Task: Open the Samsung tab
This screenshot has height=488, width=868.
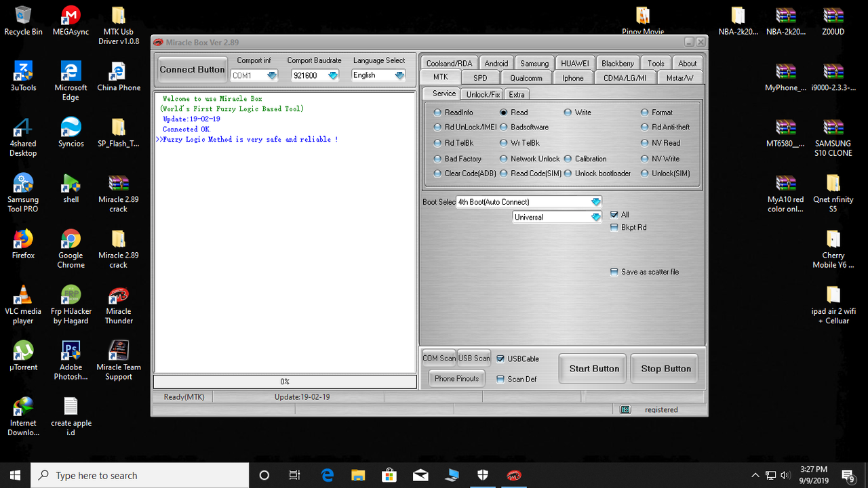Action: point(534,63)
